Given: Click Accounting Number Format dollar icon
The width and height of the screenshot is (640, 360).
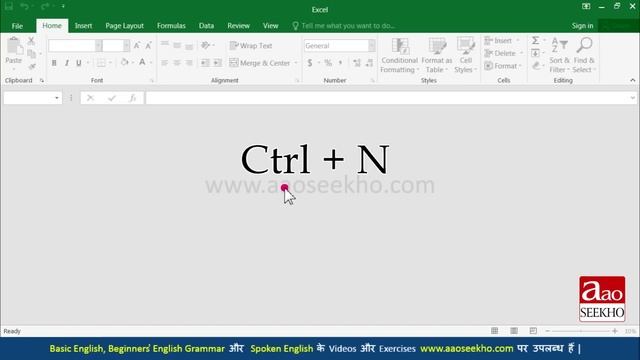Looking at the screenshot, I should click(x=310, y=63).
